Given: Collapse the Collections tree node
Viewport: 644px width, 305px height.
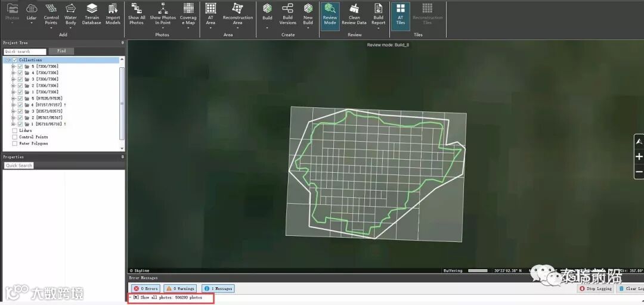Looking at the screenshot, I should tap(7, 60).
